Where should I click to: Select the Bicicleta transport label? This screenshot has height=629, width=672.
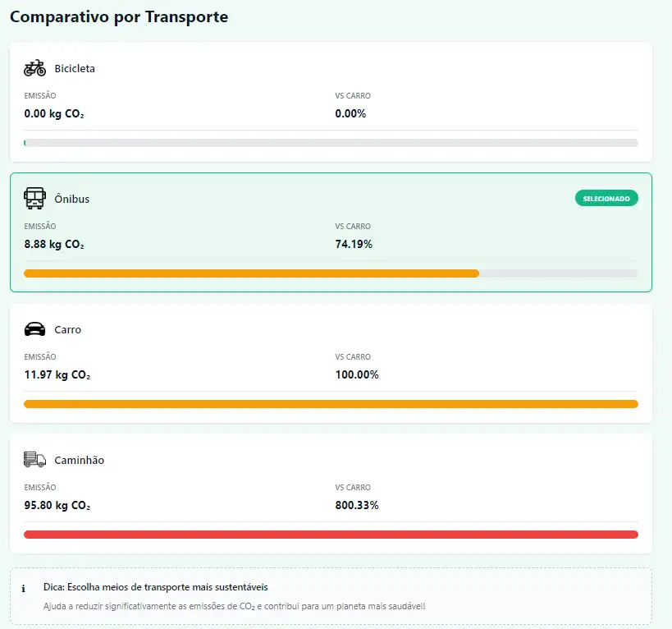(75, 69)
